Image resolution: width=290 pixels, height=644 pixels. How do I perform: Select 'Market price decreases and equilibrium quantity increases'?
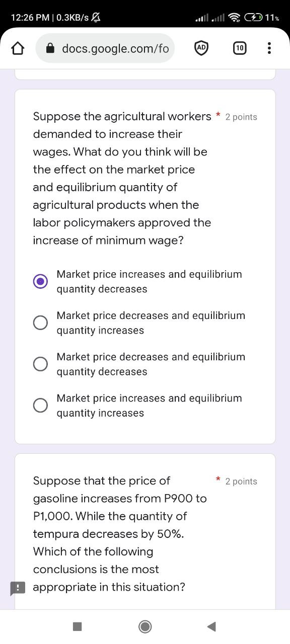[x=40, y=323]
